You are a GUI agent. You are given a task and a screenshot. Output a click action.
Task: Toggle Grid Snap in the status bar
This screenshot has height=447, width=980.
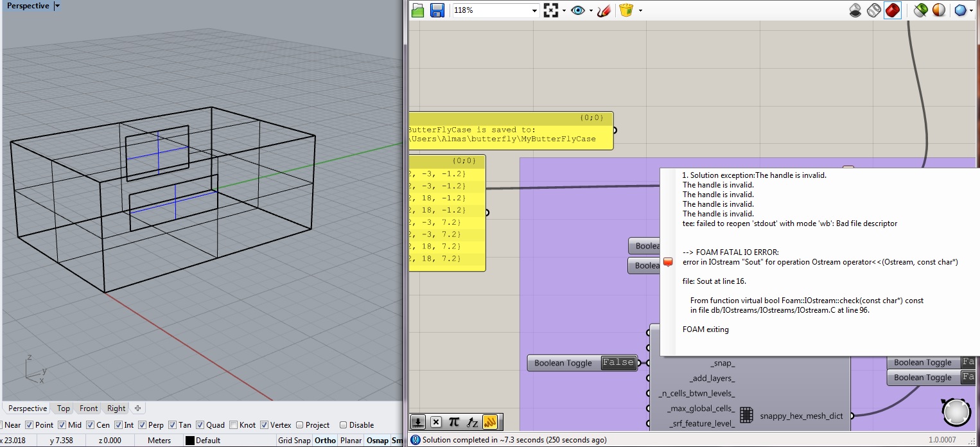click(294, 441)
